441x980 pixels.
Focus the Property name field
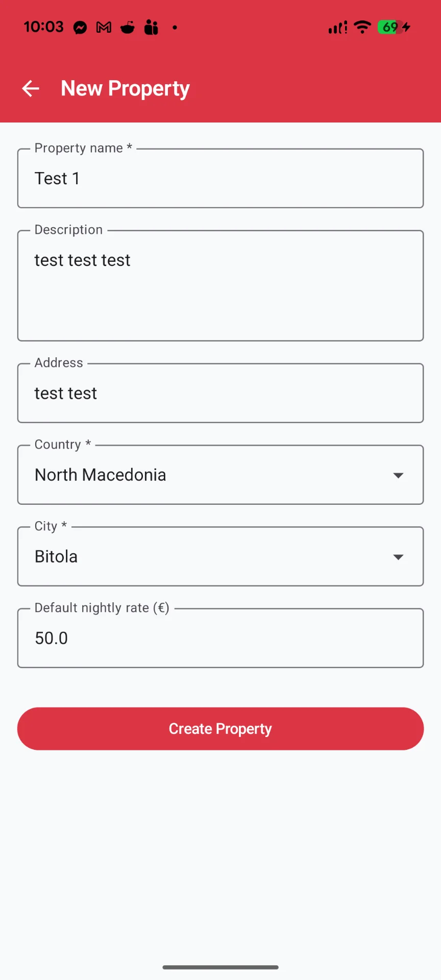pos(220,179)
